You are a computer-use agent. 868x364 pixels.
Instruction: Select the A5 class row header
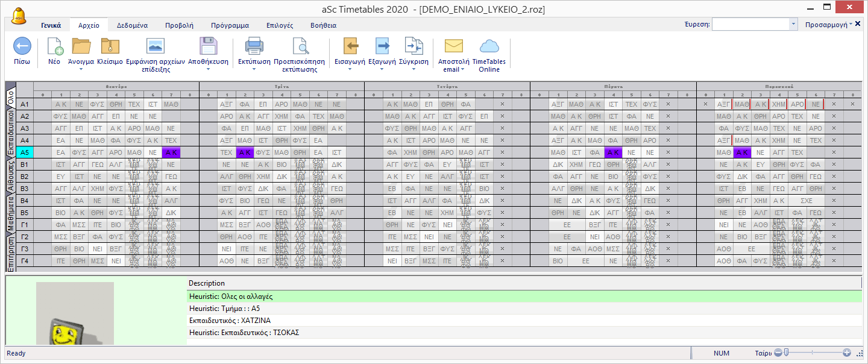tap(25, 152)
